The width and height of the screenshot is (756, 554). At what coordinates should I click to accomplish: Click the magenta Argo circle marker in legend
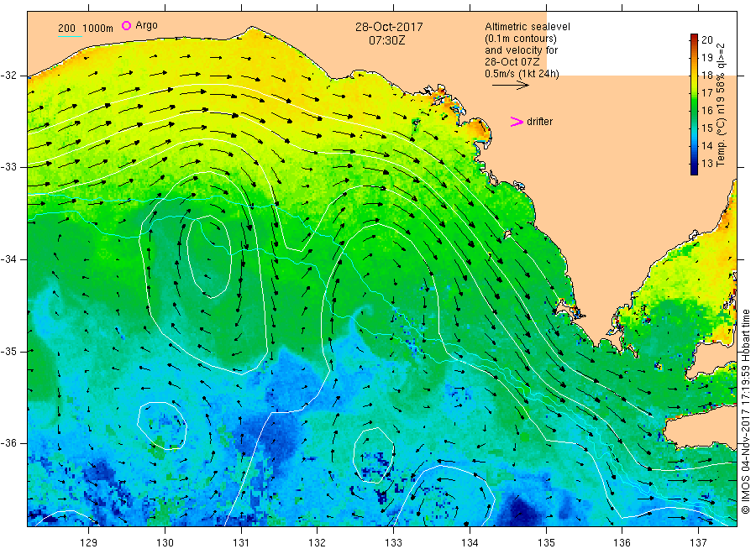(x=126, y=25)
